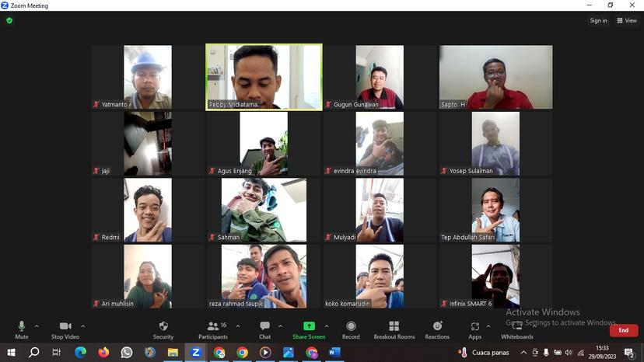Screen dimensions: 644x362
Task: Open the Reactions menu
Action: pos(437,330)
